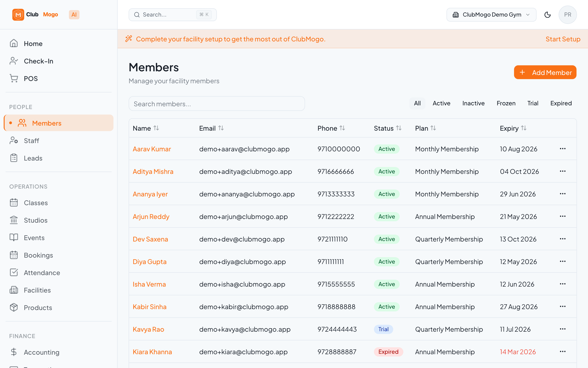This screenshot has width=588, height=368.
Task: Click the Expired status badge for Kiara
Action: pyautogui.click(x=388, y=352)
